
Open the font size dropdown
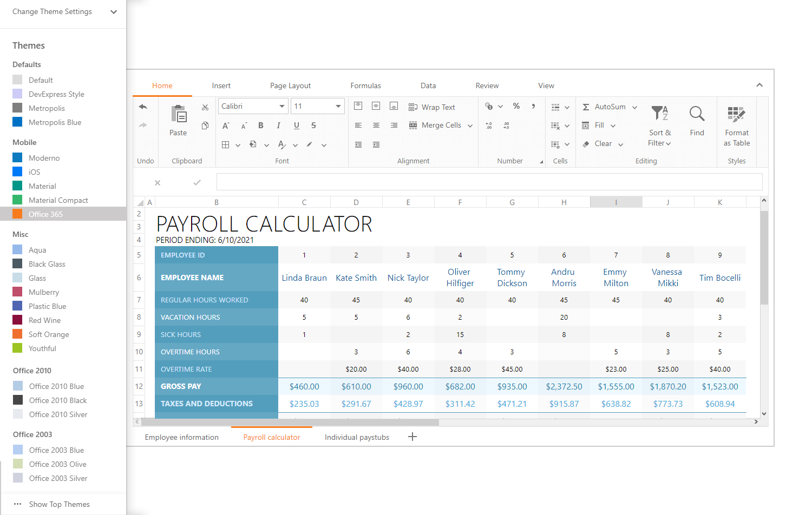tap(337, 105)
